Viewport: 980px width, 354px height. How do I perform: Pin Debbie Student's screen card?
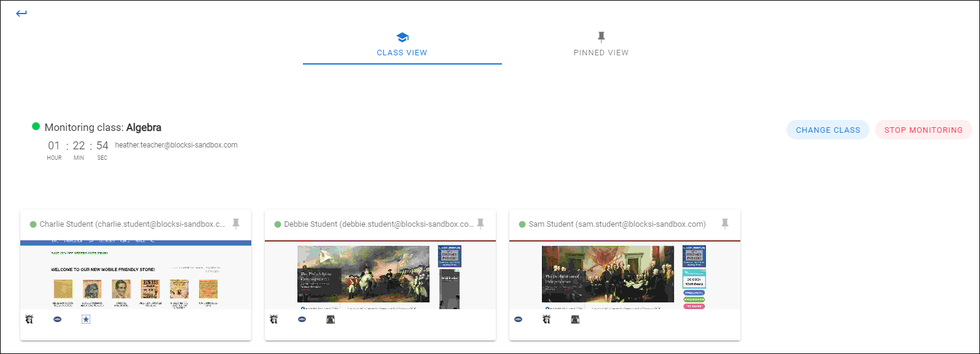tap(480, 224)
